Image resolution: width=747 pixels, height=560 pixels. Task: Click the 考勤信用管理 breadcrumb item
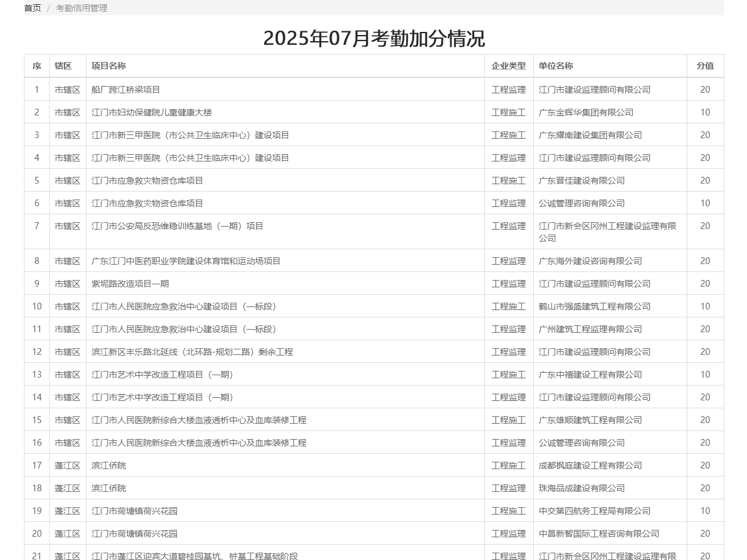click(x=82, y=8)
